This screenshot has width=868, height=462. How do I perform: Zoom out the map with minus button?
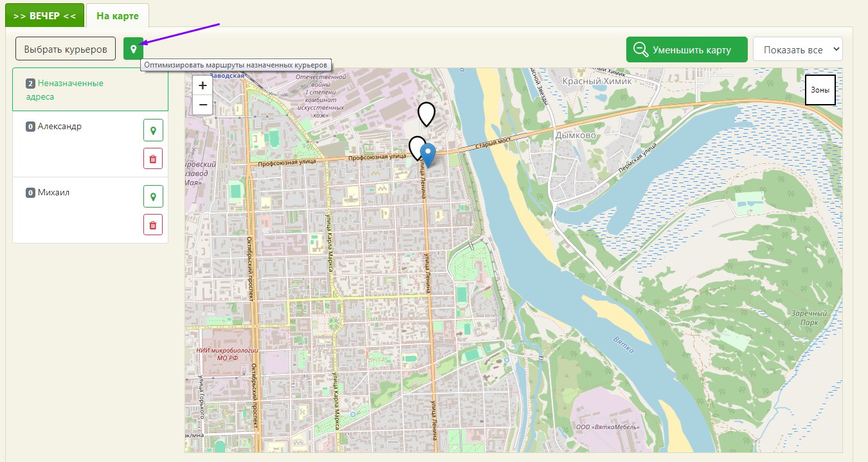[203, 105]
